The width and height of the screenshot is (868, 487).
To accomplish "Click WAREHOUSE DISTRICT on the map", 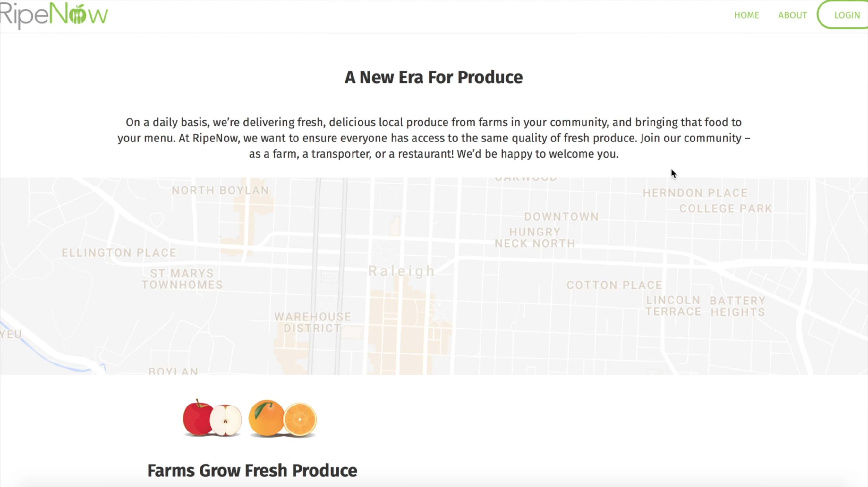I will (x=313, y=322).
